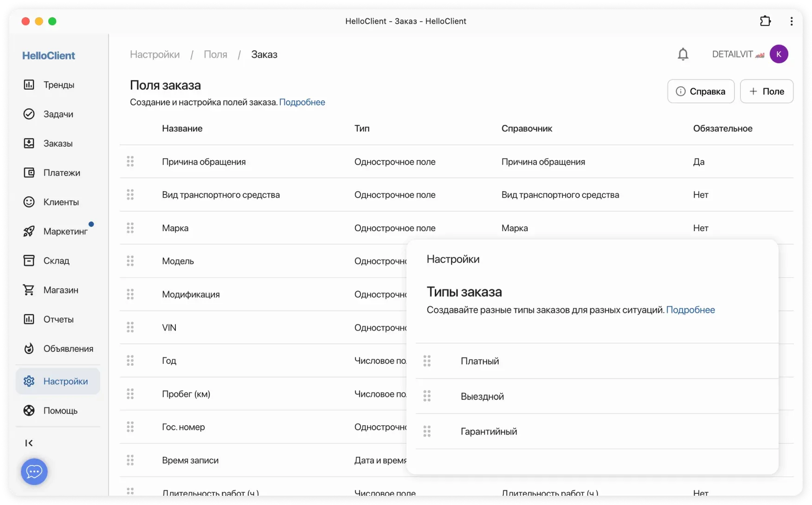
Task: Click the K profile avatar
Action: click(x=779, y=54)
